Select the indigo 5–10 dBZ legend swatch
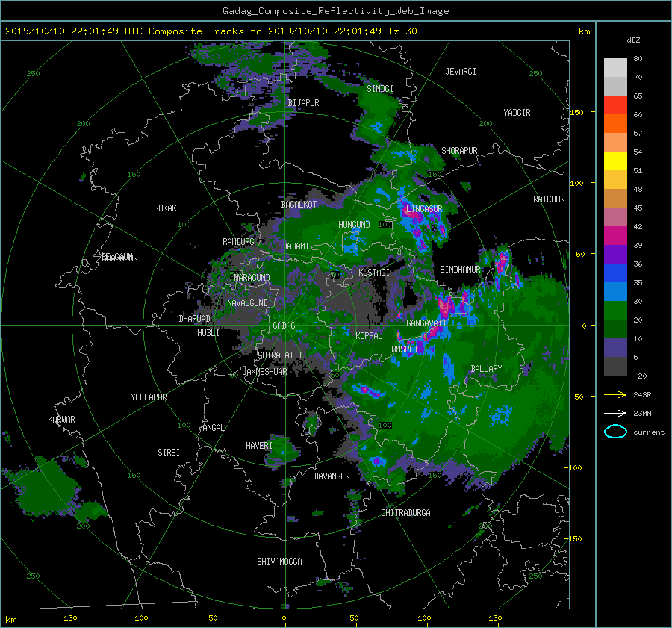Viewport: 672px width, 628px height. tap(615, 348)
